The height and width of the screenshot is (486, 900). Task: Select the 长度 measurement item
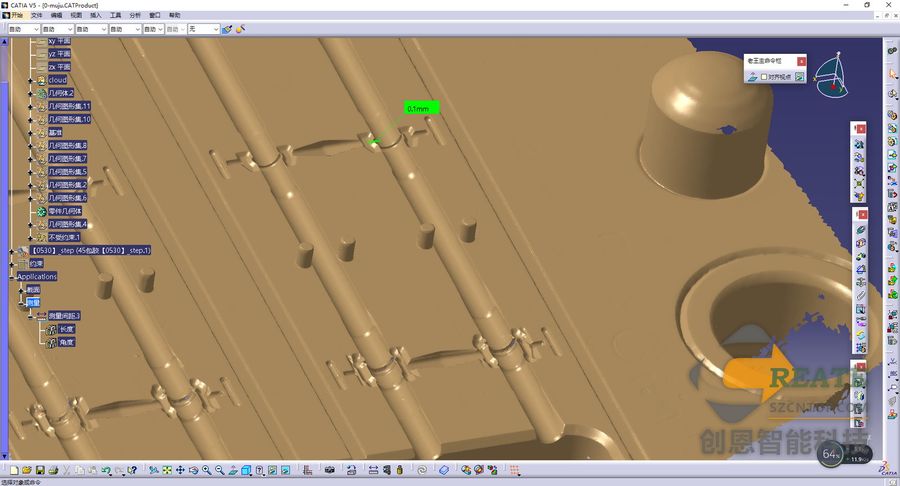click(x=67, y=329)
